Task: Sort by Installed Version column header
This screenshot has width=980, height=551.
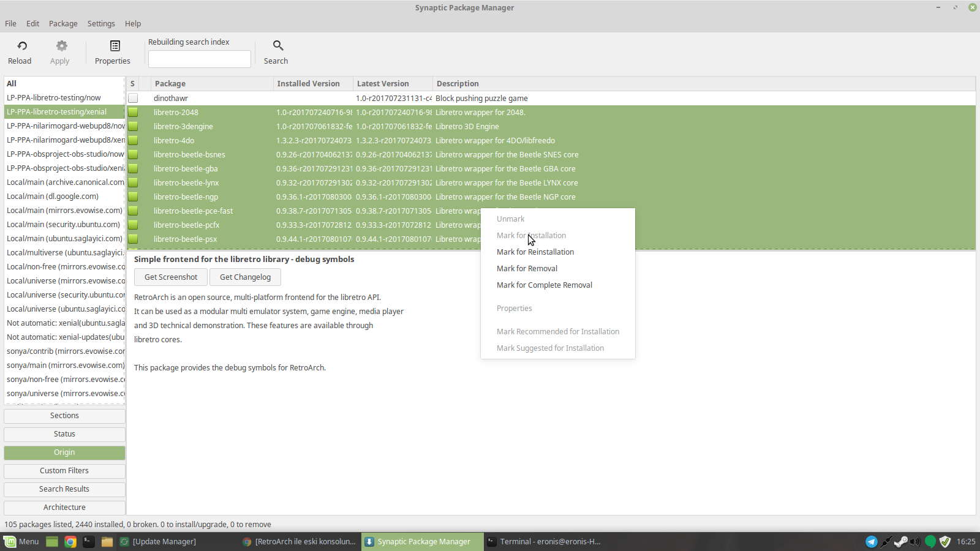Action: [313, 83]
